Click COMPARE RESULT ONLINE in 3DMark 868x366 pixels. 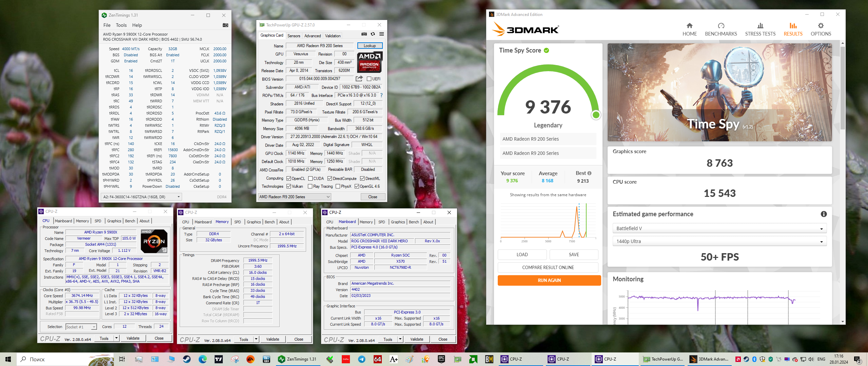tap(548, 267)
